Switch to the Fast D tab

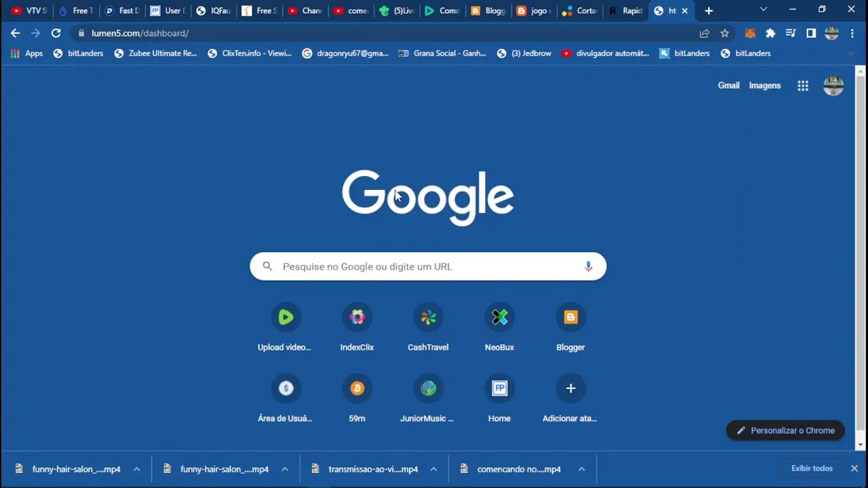[122, 11]
